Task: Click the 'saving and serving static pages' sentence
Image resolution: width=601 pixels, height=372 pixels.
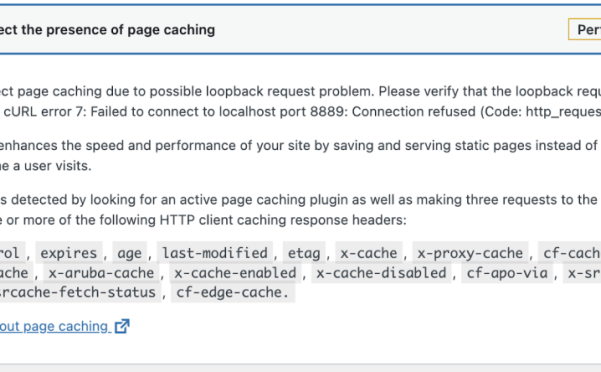Action: [300, 146]
